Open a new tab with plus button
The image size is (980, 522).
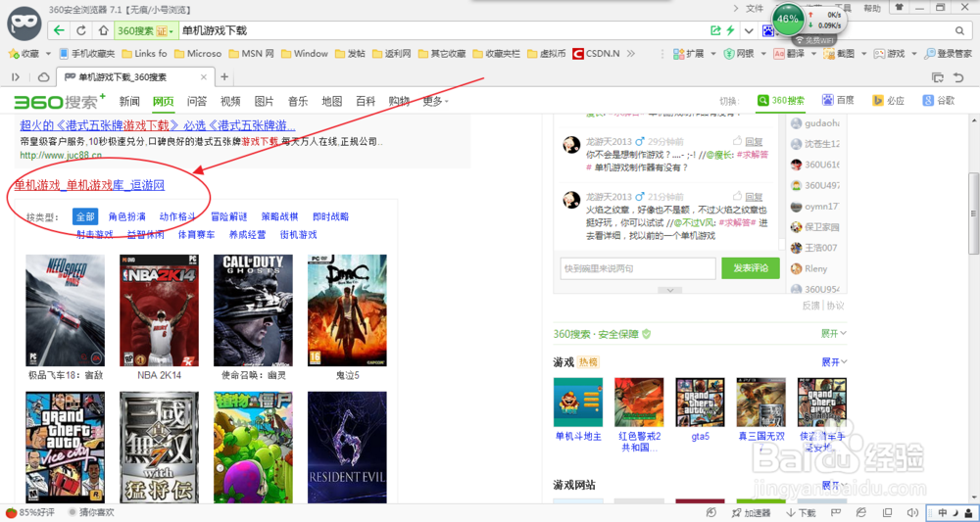224,77
